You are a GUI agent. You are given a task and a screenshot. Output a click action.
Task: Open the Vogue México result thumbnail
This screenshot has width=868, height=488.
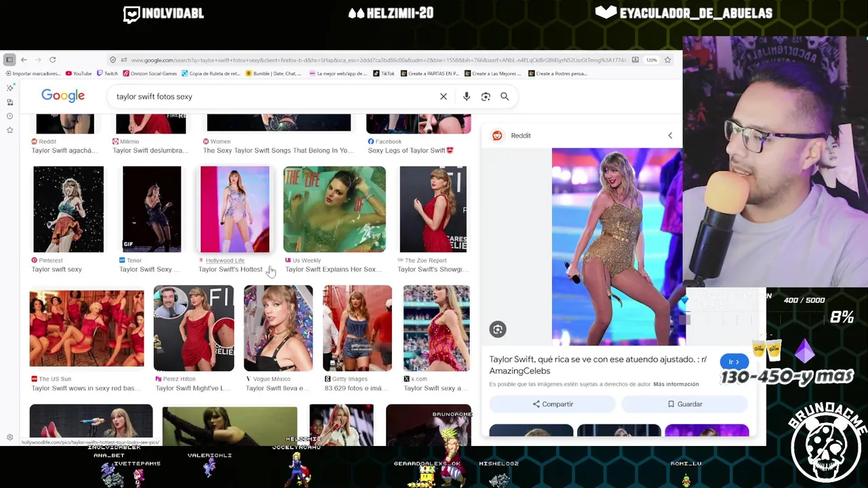tap(278, 328)
